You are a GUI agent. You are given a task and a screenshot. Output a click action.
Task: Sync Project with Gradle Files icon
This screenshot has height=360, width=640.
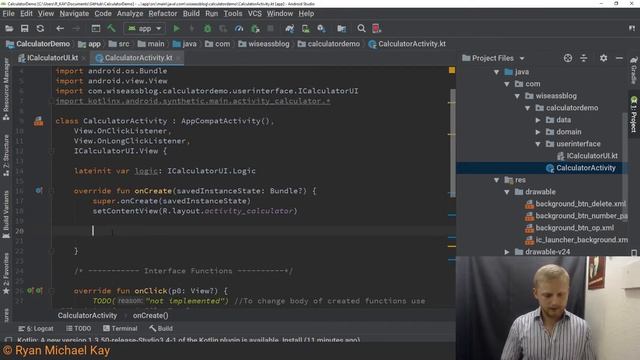click(x=290, y=29)
